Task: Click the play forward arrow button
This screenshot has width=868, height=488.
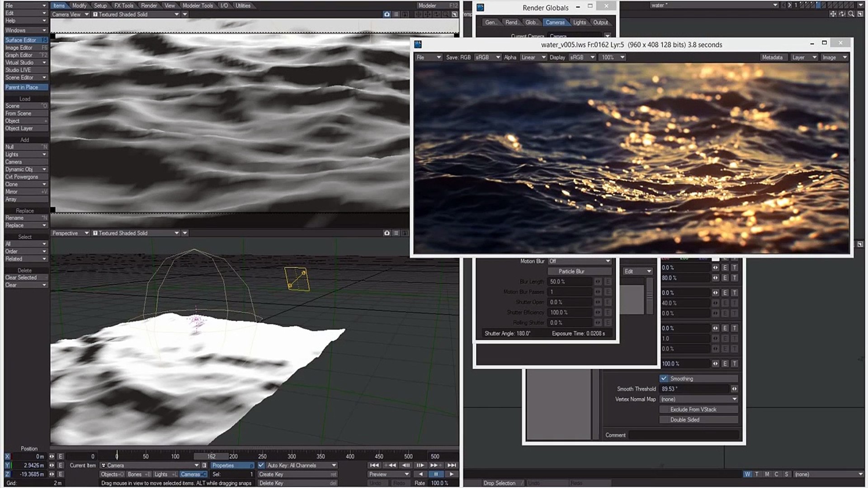Action: pyautogui.click(x=451, y=474)
